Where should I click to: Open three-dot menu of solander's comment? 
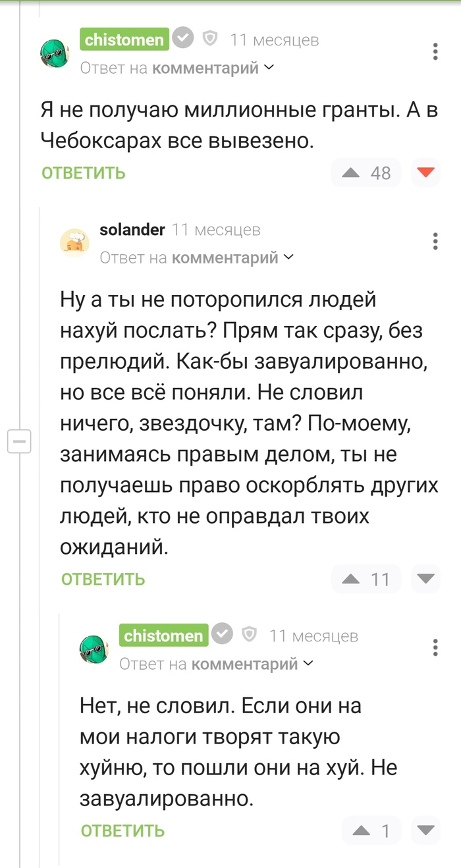click(x=435, y=242)
